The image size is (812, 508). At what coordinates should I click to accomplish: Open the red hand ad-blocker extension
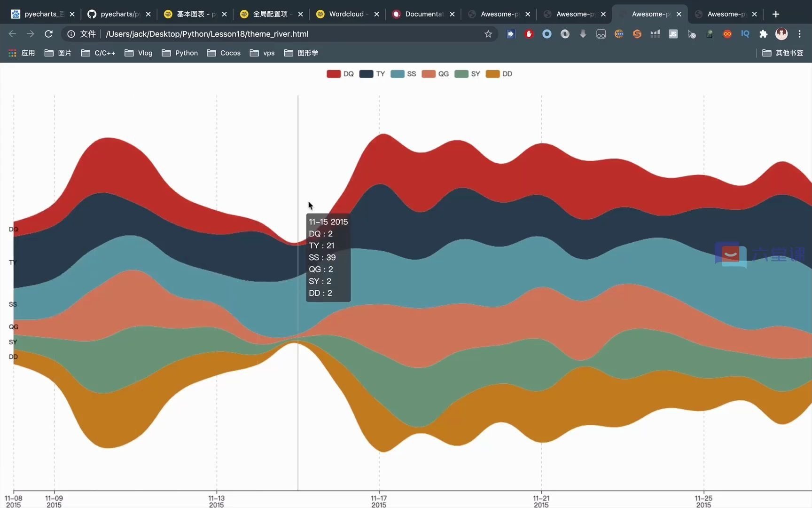click(529, 34)
